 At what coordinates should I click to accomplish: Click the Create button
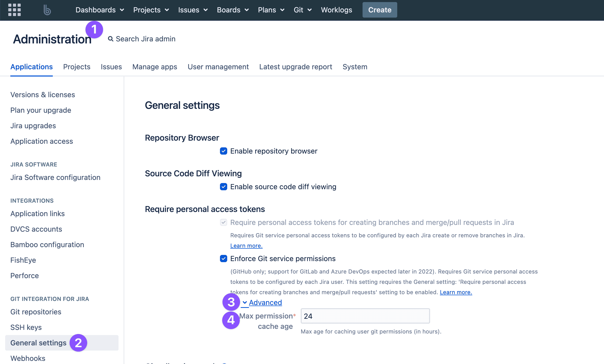(x=379, y=10)
